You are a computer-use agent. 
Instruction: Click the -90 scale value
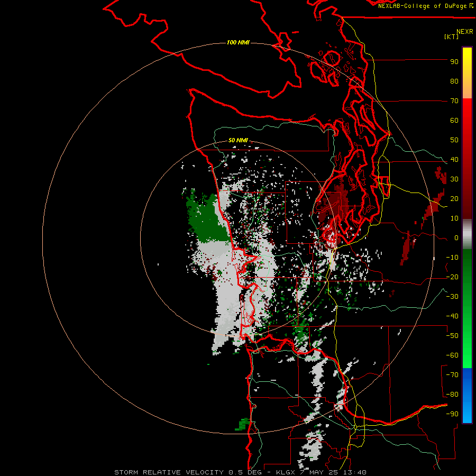[452, 414]
